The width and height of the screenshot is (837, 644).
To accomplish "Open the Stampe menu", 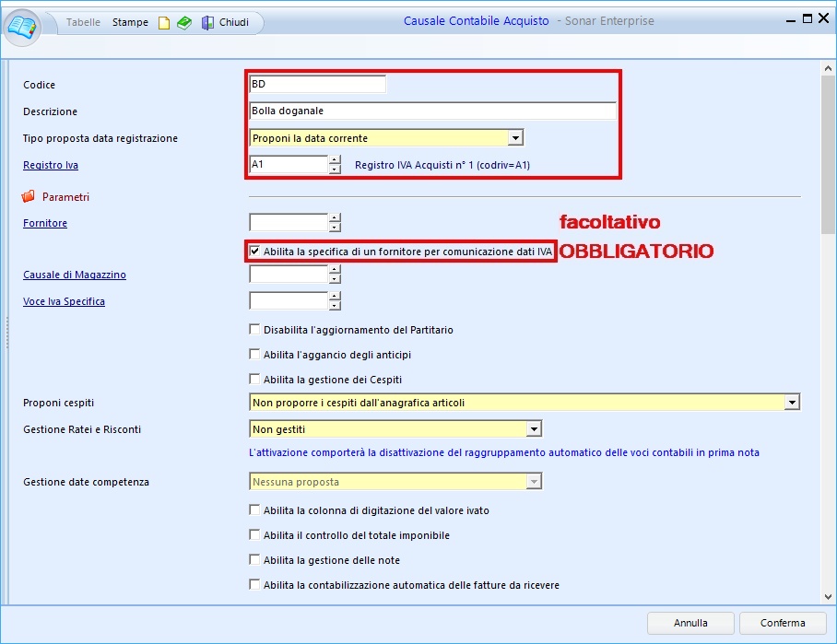I will coord(130,22).
